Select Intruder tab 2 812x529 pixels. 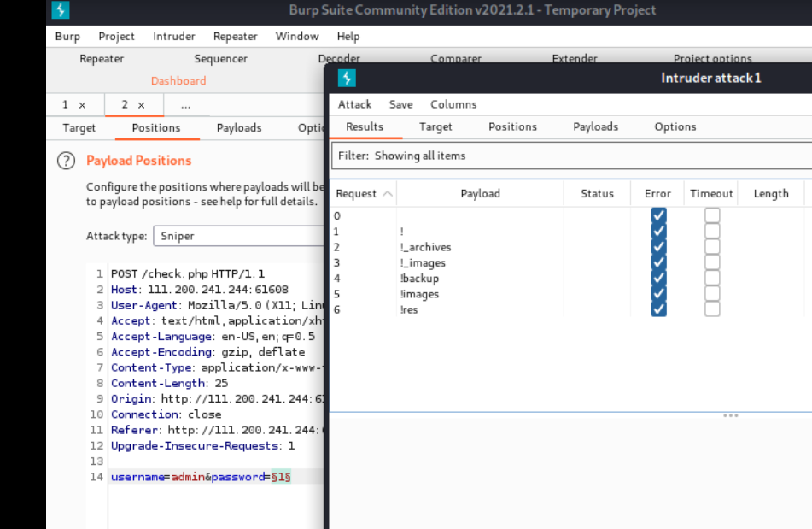(x=125, y=104)
